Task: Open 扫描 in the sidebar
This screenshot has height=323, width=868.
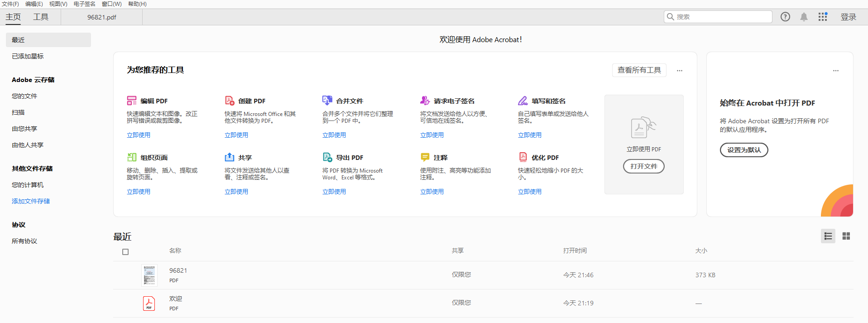Action: (18, 112)
